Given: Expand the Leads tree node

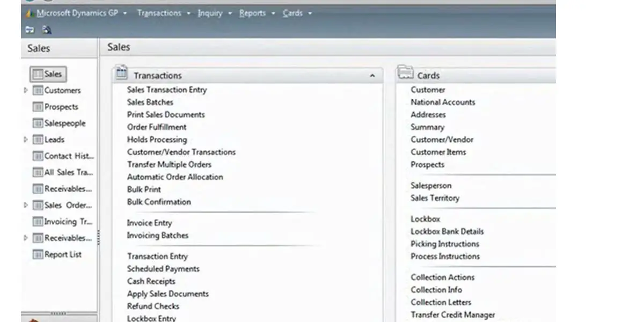Looking at the screenshot, I should pyautogui.click(x=26, y=140).
